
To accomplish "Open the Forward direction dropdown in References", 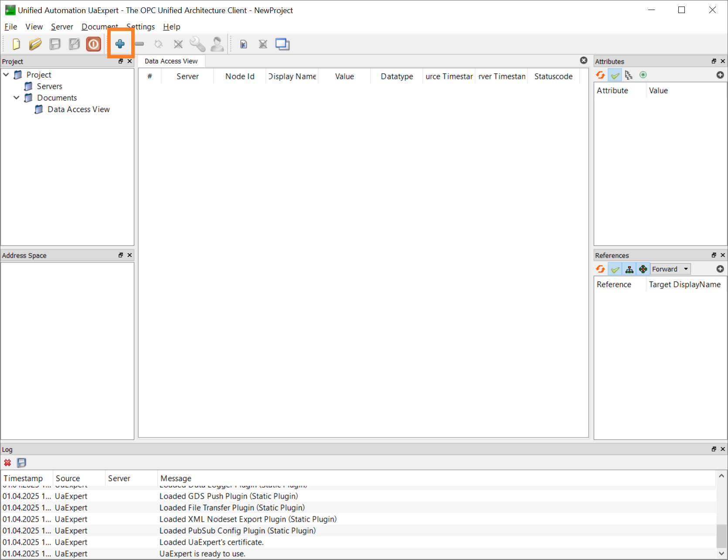I will coord(670,269).
